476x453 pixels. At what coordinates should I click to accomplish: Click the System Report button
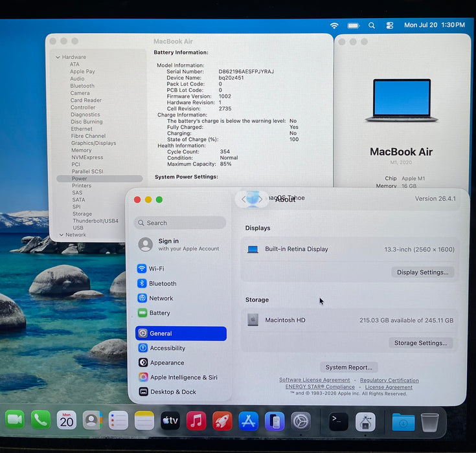349,368
